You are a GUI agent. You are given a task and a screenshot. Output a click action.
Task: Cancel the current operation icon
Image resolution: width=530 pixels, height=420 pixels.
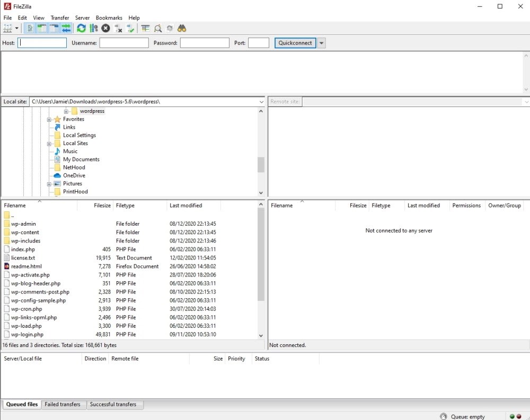point(106,29)
